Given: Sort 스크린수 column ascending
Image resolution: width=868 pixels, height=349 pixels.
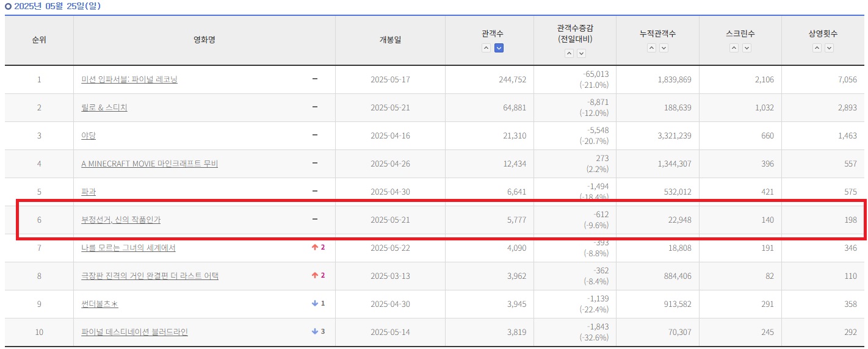Looking at the screenshot, I should pos(734,48).
